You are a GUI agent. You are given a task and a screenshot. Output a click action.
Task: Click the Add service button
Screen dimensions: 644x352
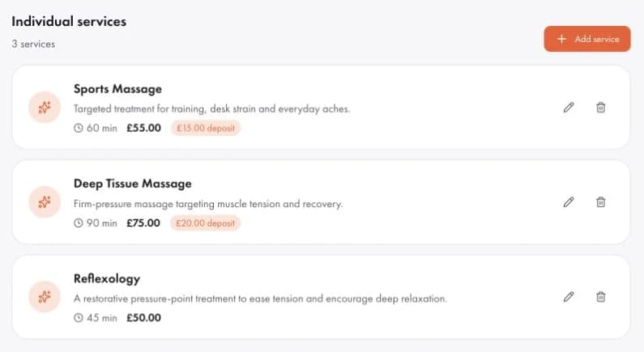coord(587,39)
